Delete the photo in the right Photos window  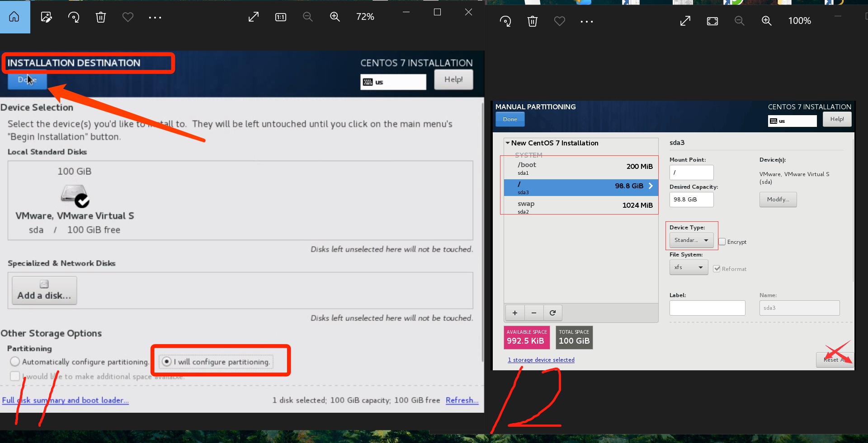coord(533,21)
